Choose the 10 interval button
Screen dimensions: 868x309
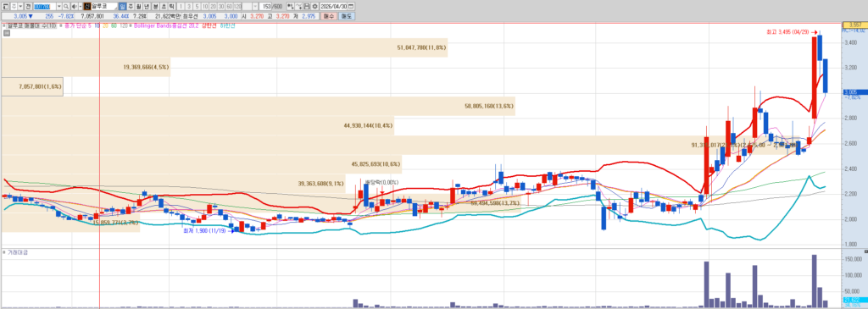click(205, 6)
